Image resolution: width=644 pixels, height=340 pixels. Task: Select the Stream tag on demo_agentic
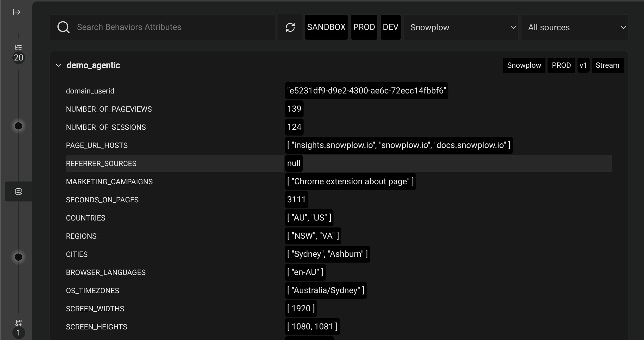(x=607, y=65)
